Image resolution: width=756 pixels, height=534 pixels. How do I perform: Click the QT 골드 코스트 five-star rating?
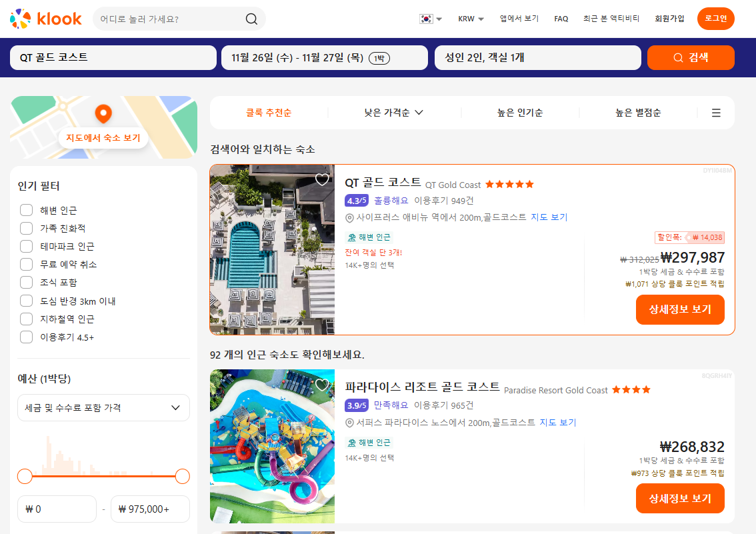[509, 184]
